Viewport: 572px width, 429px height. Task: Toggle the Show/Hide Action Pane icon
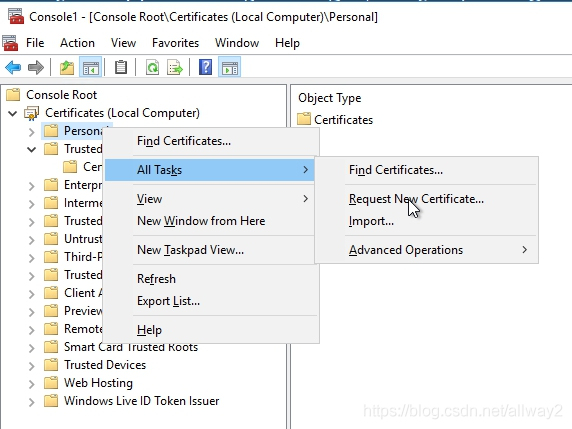(229, 67)
